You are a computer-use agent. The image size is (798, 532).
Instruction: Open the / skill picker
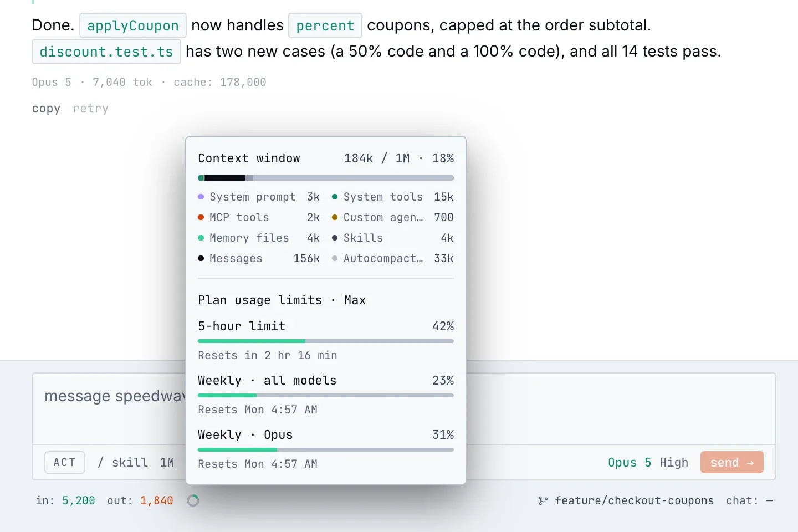click(122, 462)
